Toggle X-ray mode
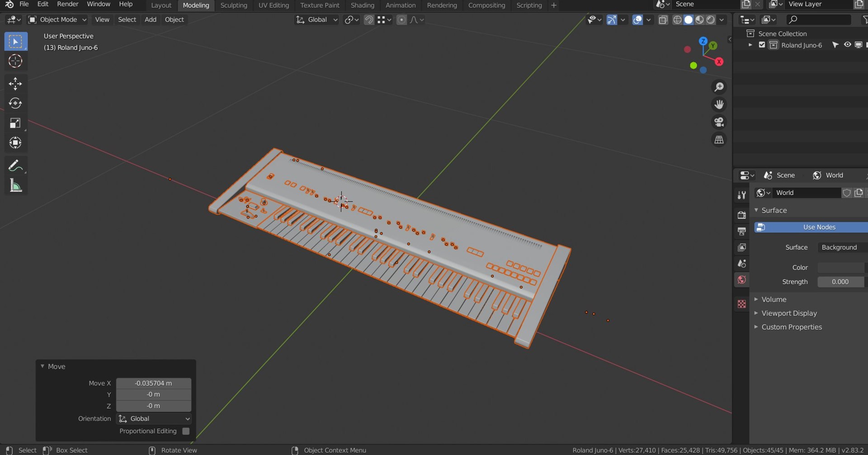868x455 pixels. point(663,20)
